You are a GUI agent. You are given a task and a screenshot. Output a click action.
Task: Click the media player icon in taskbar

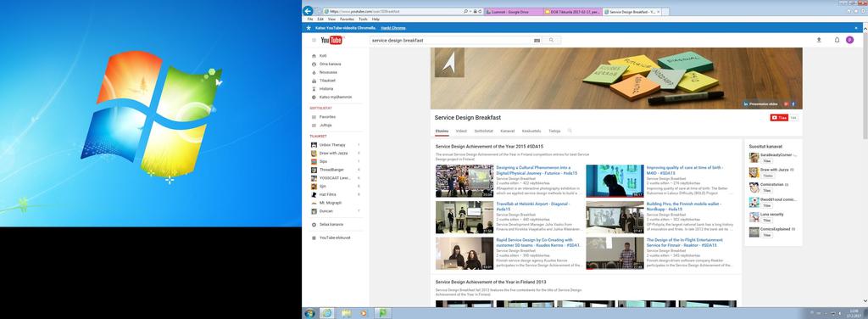point(363,313)
